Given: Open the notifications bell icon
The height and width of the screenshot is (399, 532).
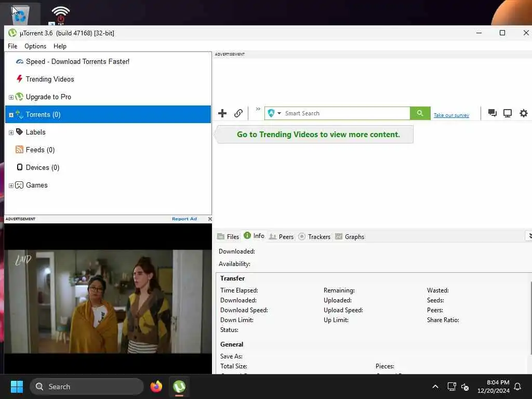Looking at the screenshot, I should click(x=517, y=387).
